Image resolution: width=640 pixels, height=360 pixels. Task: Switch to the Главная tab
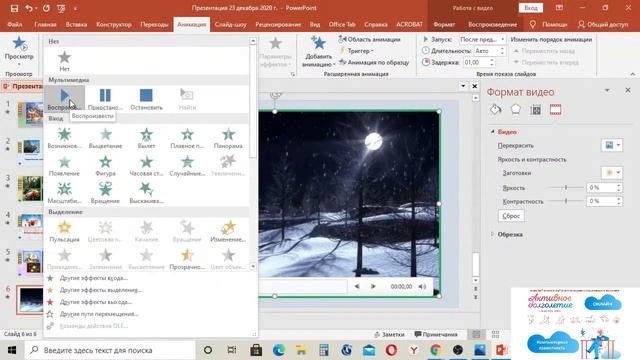(x=45, y=24)
